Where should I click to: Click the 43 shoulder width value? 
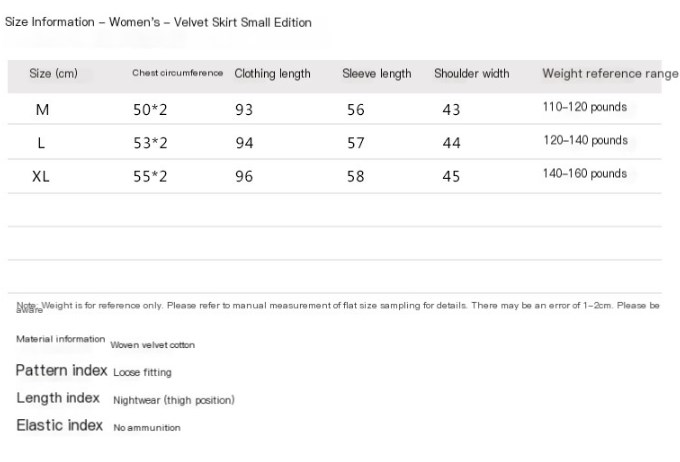pos(451,110)
